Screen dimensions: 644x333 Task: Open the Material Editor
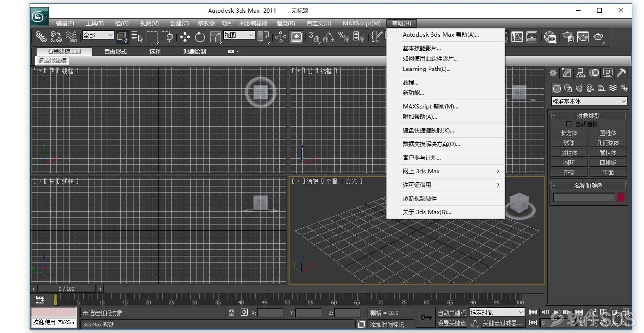coord(550,37)
